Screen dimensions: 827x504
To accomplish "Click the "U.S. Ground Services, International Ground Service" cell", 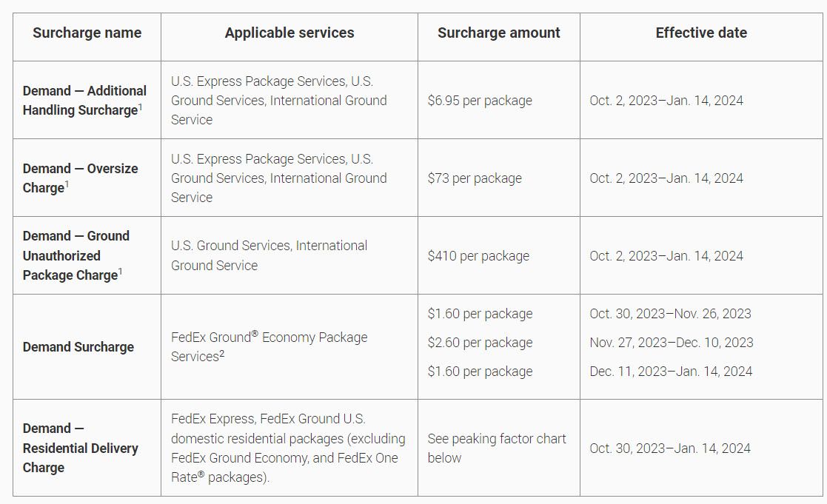I will click(269, 255).
